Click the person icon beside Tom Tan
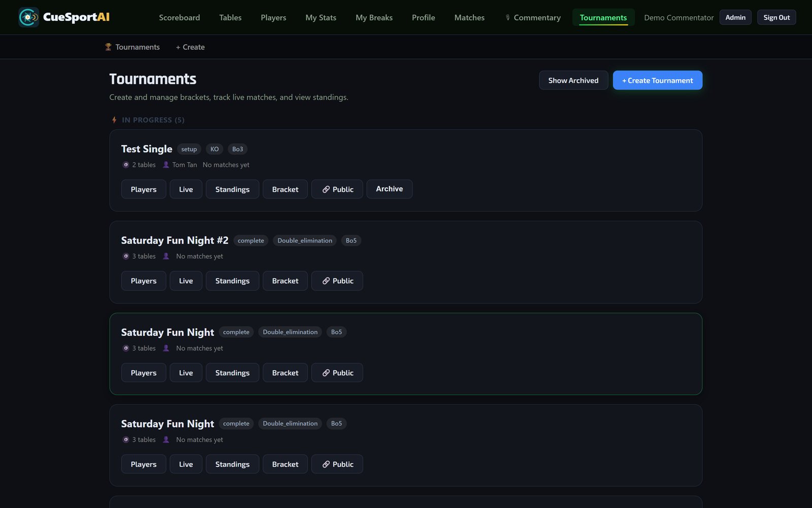The image size is (812, 508). tap(166, 165)
